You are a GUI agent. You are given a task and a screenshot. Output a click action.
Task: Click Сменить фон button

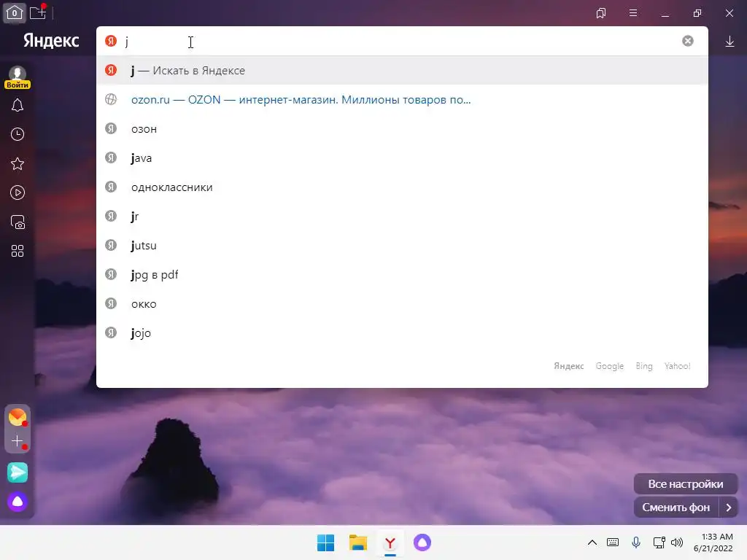click(676, 507)
